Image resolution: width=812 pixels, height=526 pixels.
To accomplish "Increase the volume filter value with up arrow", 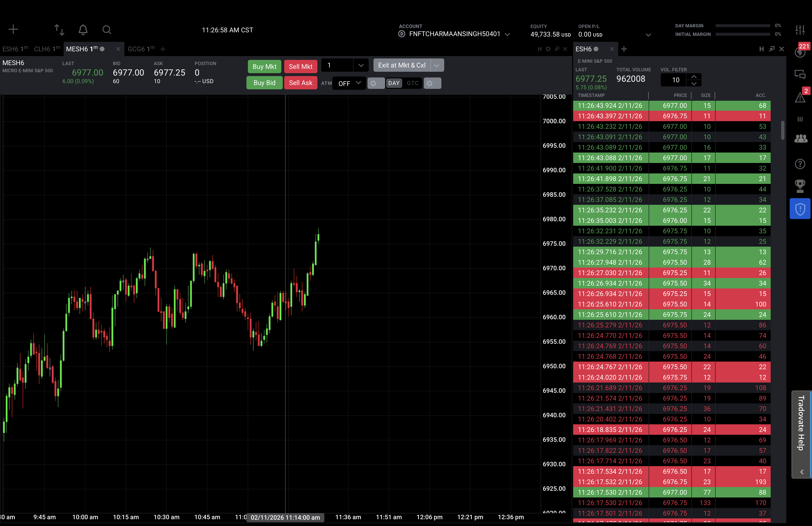I will (694, 77).
